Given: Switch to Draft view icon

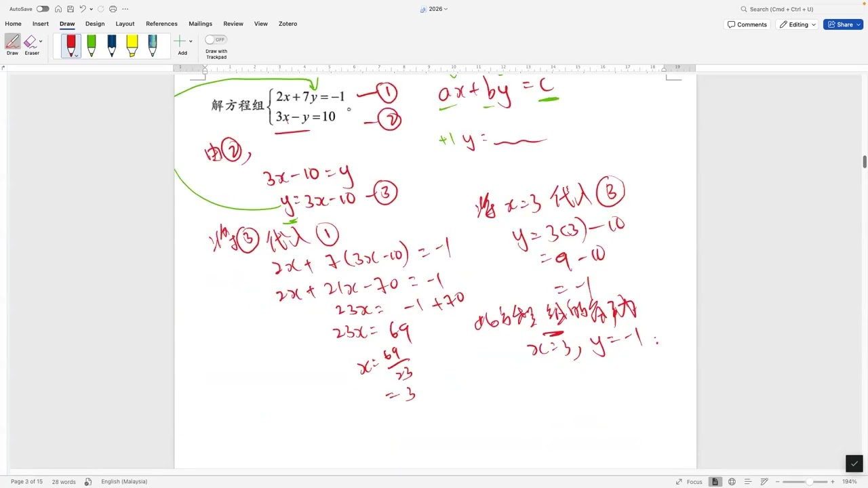Looking at the screenshot, I should tap(764, 481).
